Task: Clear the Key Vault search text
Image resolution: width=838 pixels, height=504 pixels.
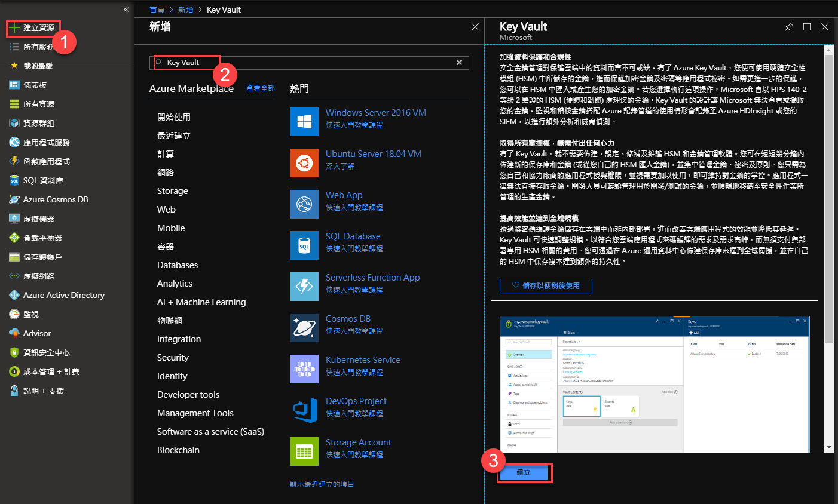Action: pyautogui.click(x=459, y=63)
